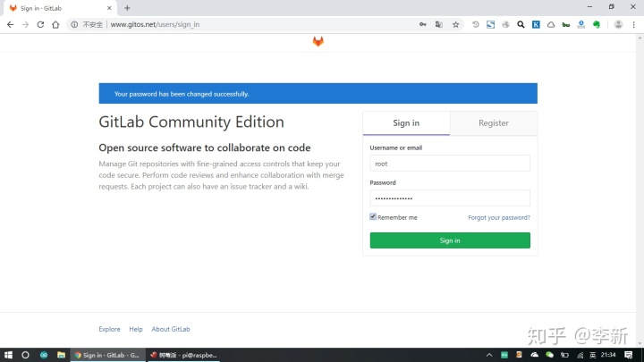644x362 pixels.
Task: Focus the Username or email field
Action: click(450, 164)
